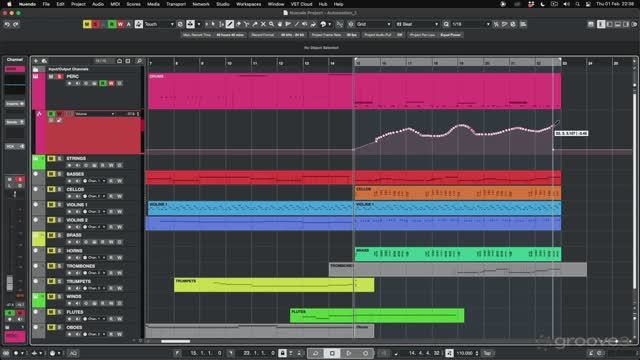Click the Redo arrow in the toolbar
640x360 pixels.
[x=16, y=24]
